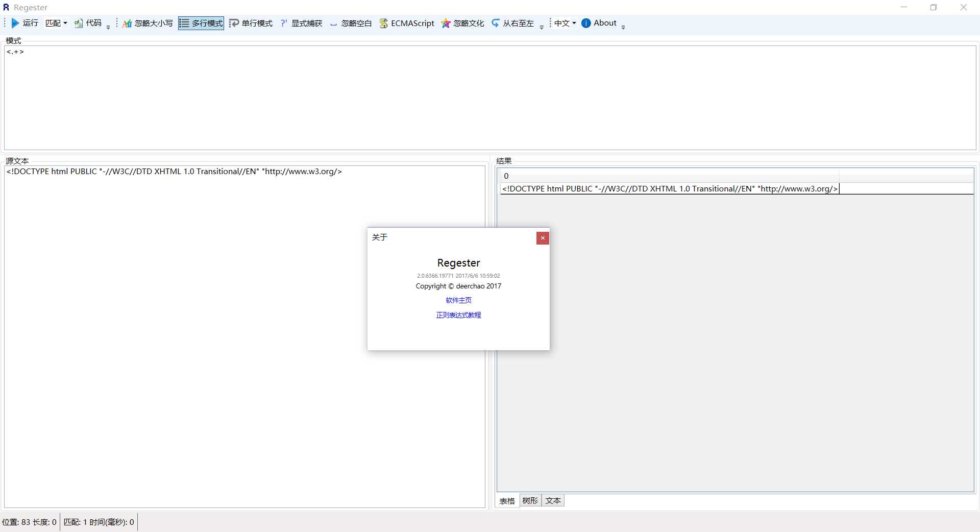
Task: Click into the 模式 pattern field
Action: [x=490, y=98]
